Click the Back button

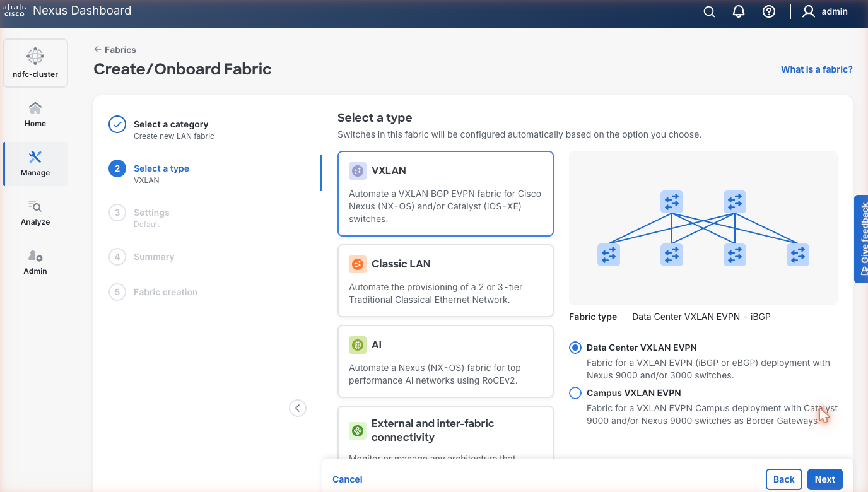(784, 479)
